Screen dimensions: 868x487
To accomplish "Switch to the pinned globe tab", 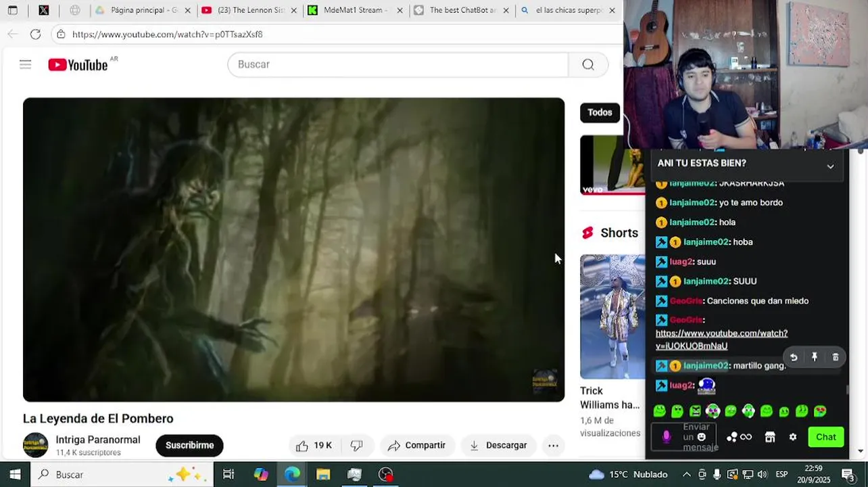I will coord(75,10).
